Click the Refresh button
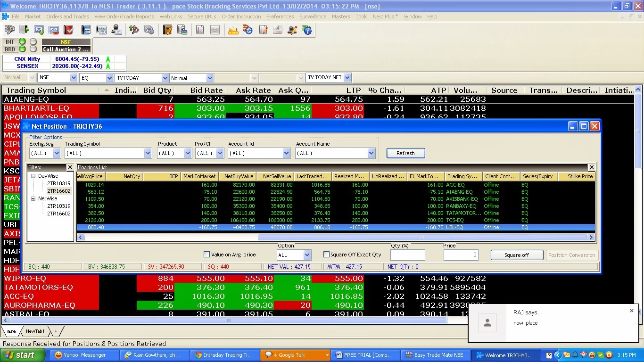 point(405,153)
